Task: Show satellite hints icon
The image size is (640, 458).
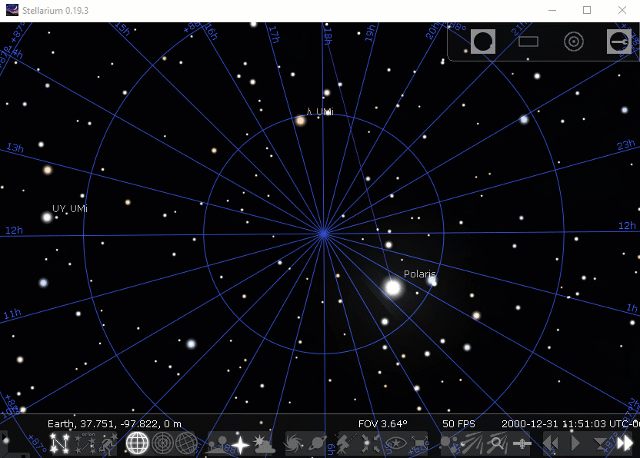Action: [x=522, y=443]
